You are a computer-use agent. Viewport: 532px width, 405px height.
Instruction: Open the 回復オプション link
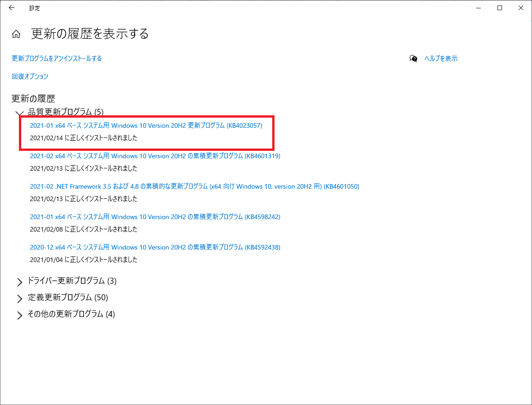tap(30, 76)
